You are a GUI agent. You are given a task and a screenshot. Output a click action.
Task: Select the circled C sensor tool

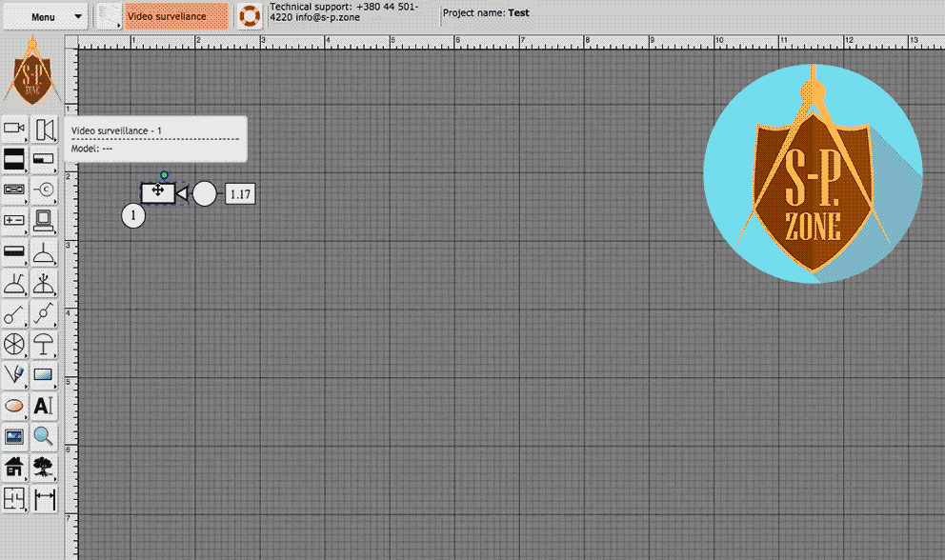click(44, 190)
